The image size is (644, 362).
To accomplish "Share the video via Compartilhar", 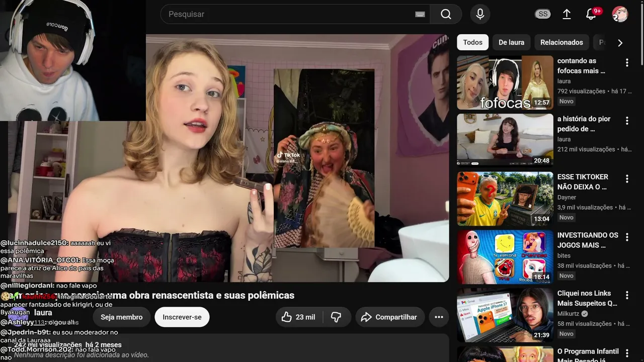I will [x=390, y=317].
